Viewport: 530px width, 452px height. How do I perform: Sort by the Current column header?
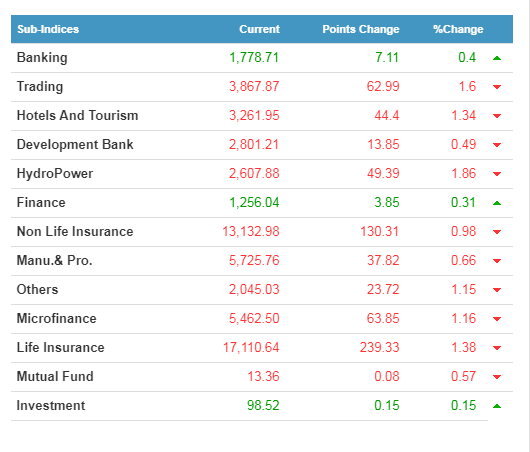[x=259, y=29]
